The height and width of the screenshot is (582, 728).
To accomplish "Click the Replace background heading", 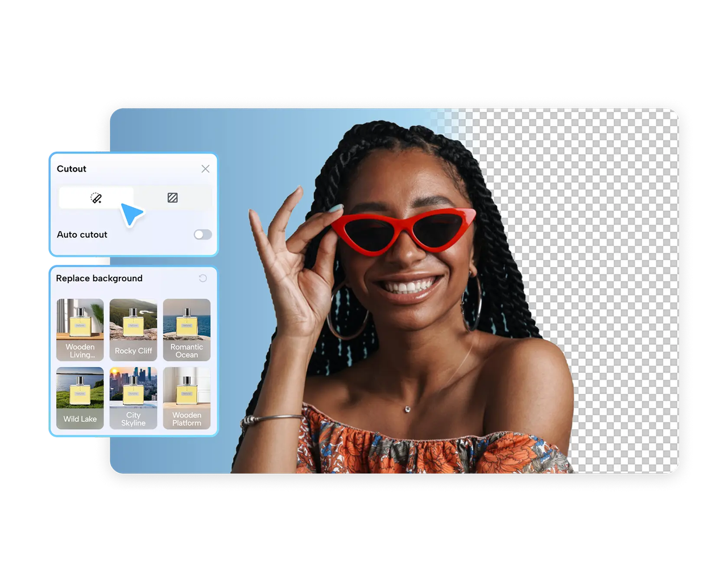I will click(99, 278).
